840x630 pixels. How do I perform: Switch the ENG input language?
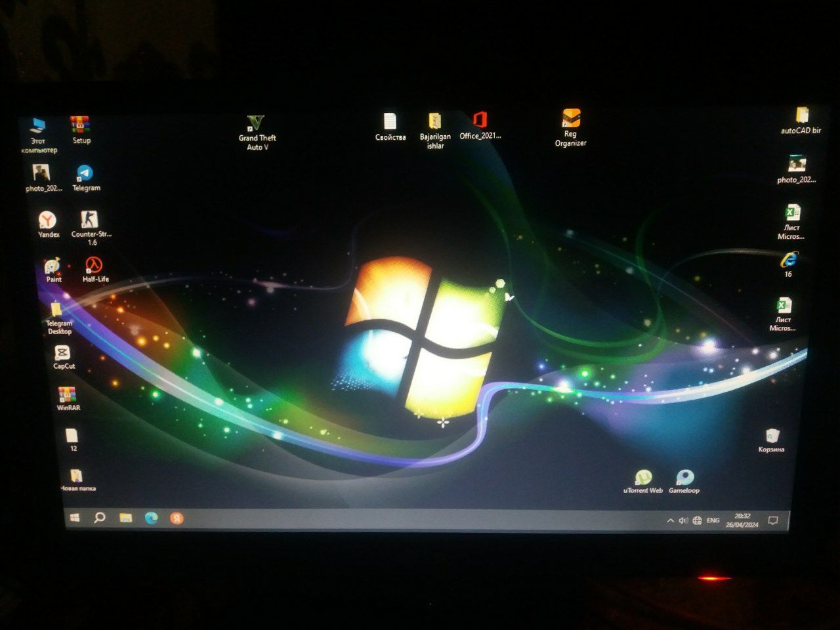pos(713,520)
